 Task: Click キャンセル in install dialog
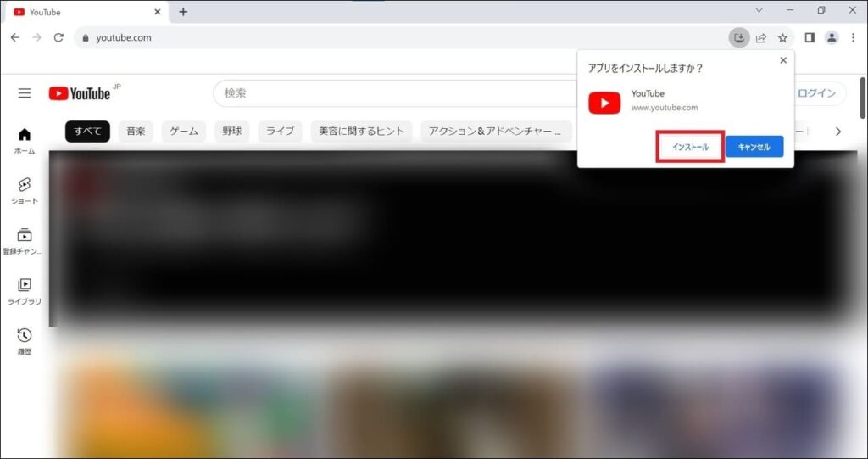[754, 147]
